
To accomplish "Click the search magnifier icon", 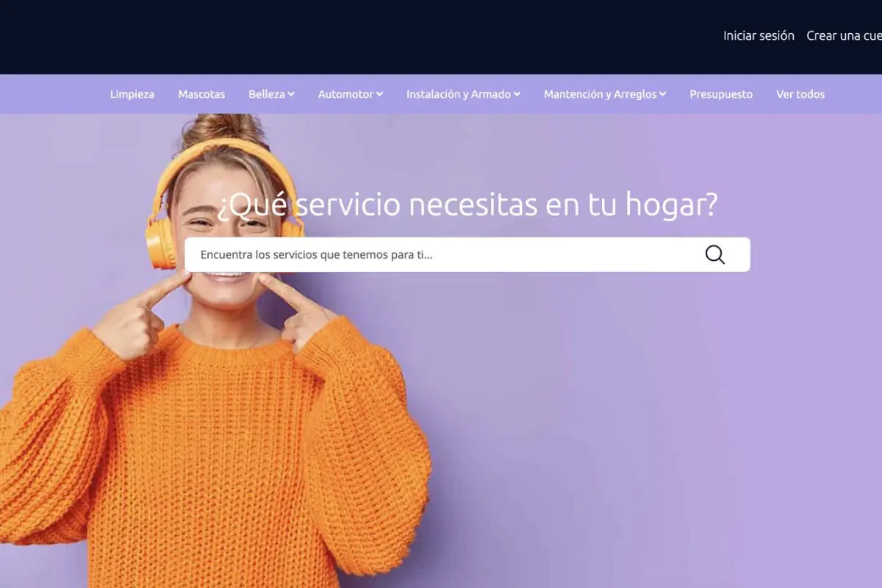I will tap(714, 254).
